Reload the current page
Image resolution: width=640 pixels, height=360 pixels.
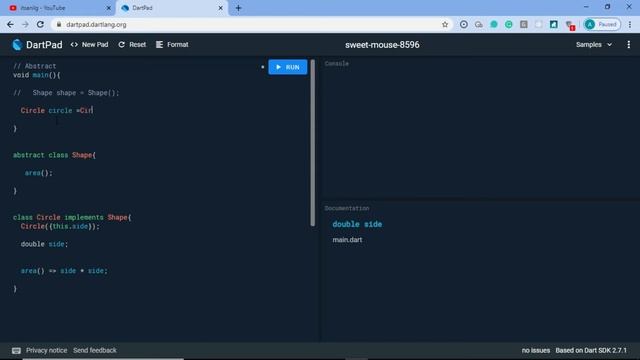pos(40,24)
